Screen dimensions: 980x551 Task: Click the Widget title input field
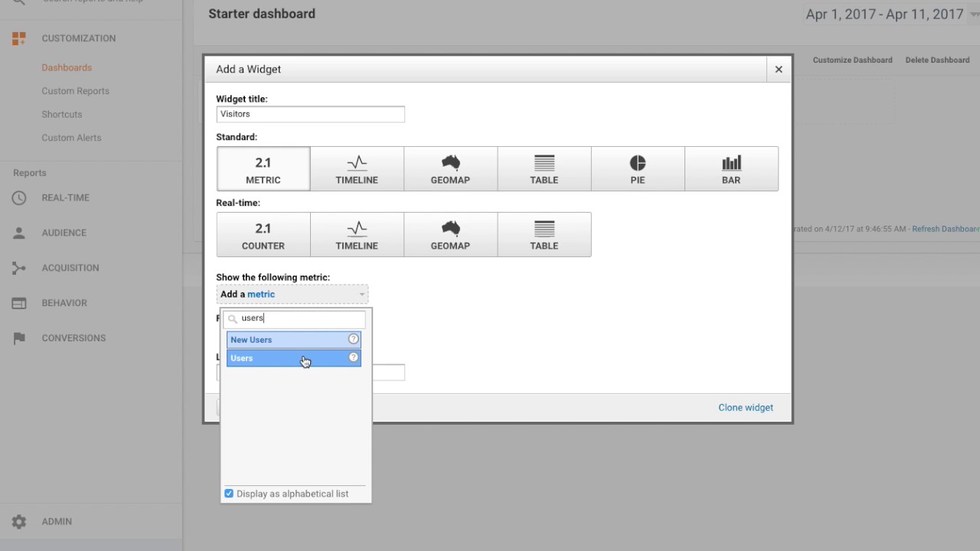tap(310, 113)
